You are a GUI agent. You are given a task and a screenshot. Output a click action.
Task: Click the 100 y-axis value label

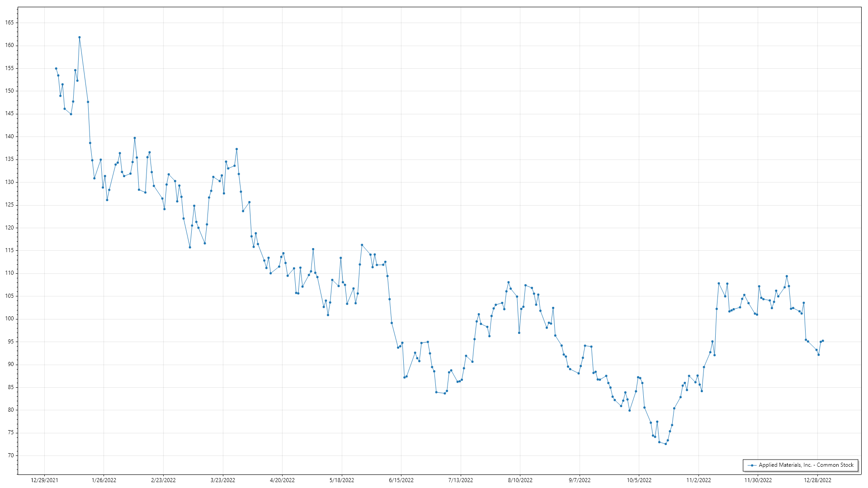9,319
